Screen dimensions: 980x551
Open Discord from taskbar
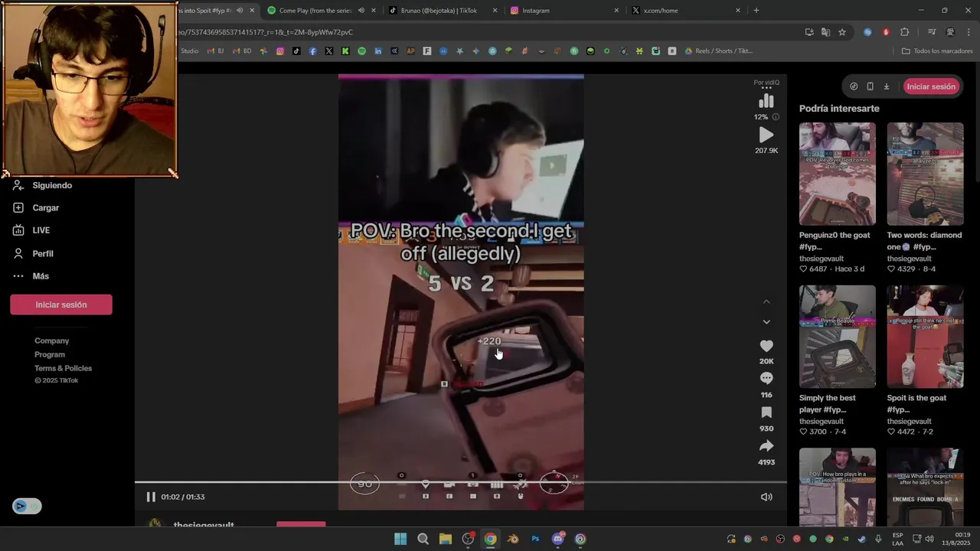click(558, 539)
